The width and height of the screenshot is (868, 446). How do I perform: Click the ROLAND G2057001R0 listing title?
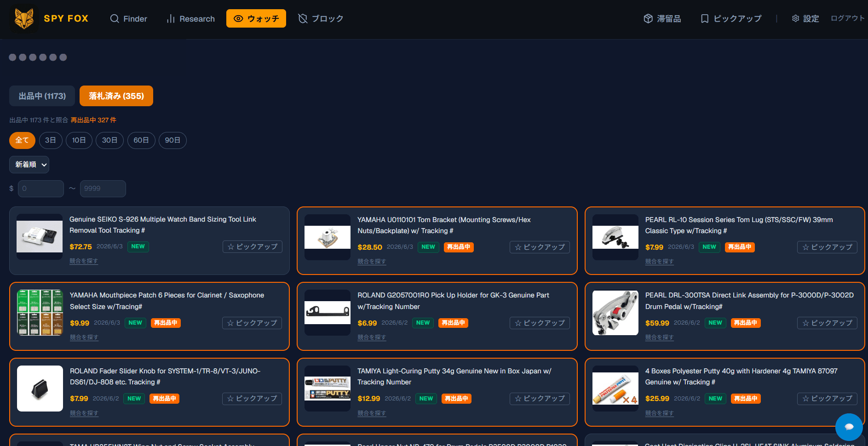point(453,301)
